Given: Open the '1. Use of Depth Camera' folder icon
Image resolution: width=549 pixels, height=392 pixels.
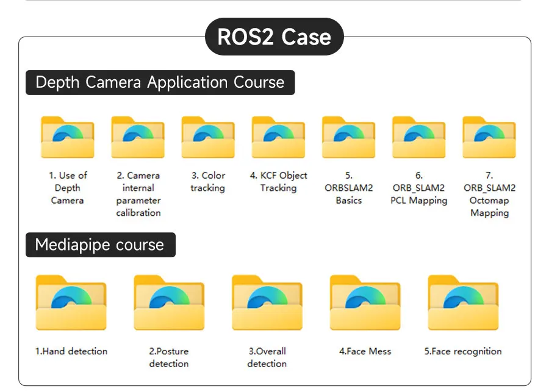Looking at the screenshot, I should click(68, 137).
